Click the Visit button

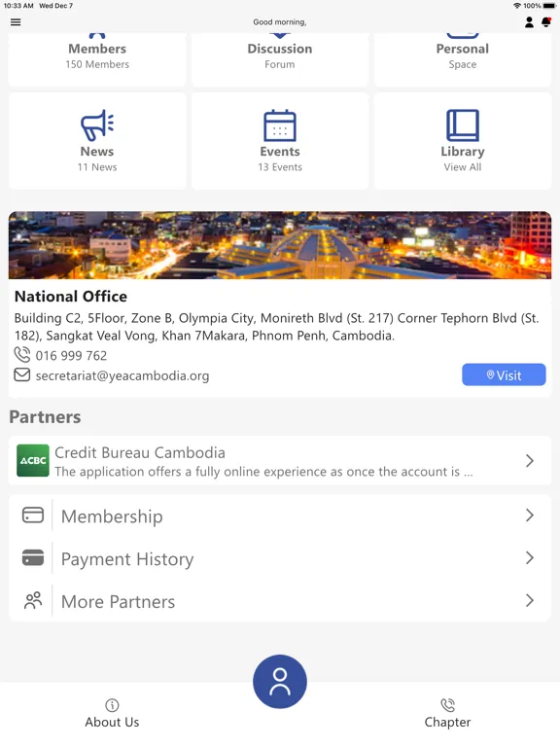pos(504,374)
